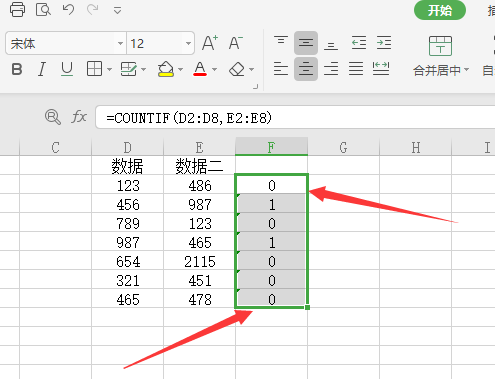Decrease font size with A- icon
The height and width of the screenshot is (379, 495).
(235, 43)
